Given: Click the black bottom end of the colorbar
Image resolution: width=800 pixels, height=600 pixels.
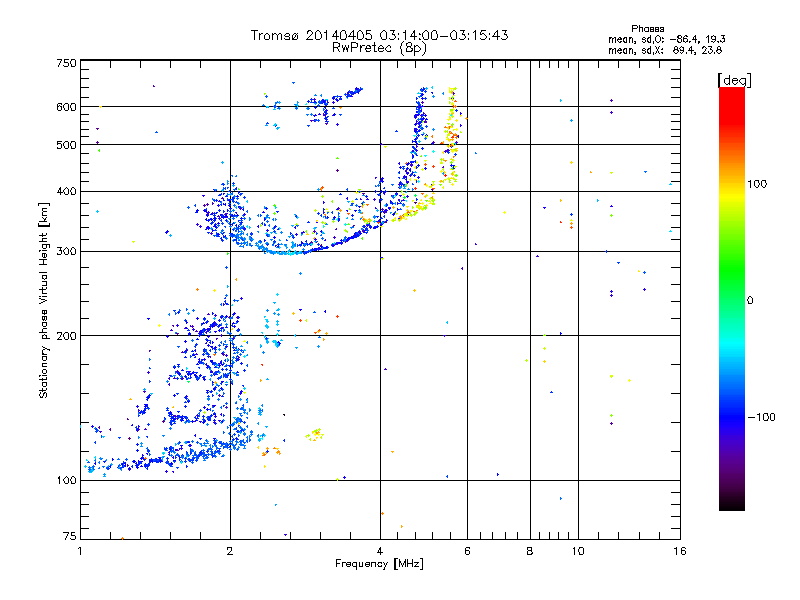Looking at the screenshot, I should (x=732, y=503).
